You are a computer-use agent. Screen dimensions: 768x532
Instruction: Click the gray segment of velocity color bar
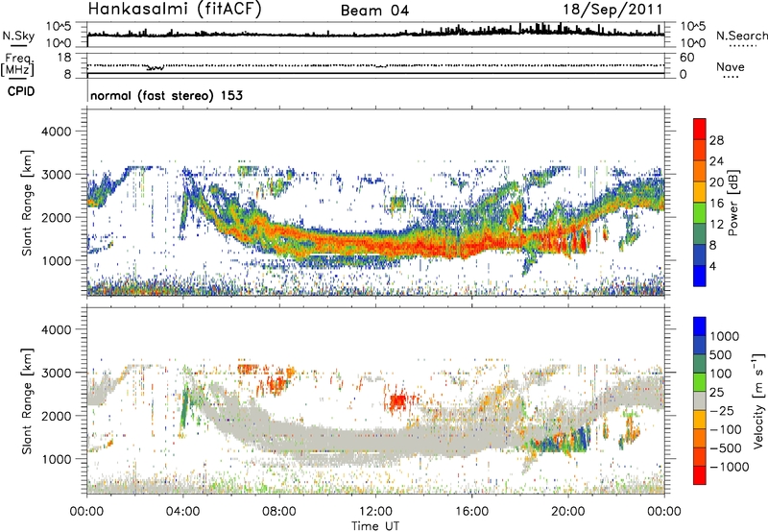point(700,400)
